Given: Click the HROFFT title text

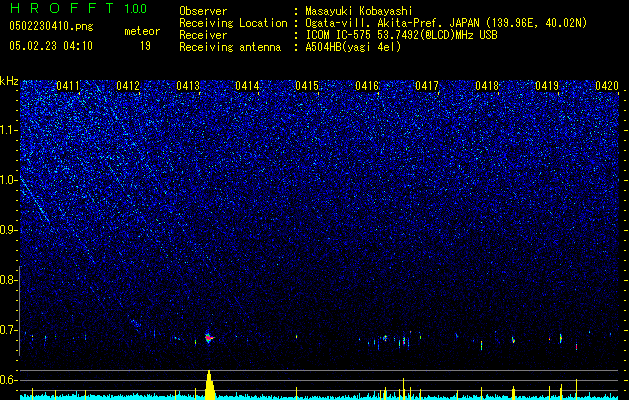Looking at the screenshot, I should [x=62, y=8].
